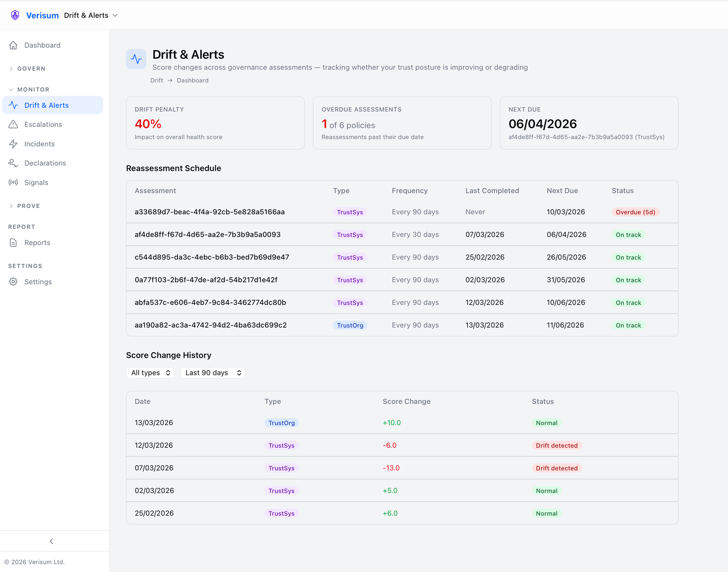This screenshot has width=728, height=572.
Task: Open the All types filter dropdown
Action: 150,373
